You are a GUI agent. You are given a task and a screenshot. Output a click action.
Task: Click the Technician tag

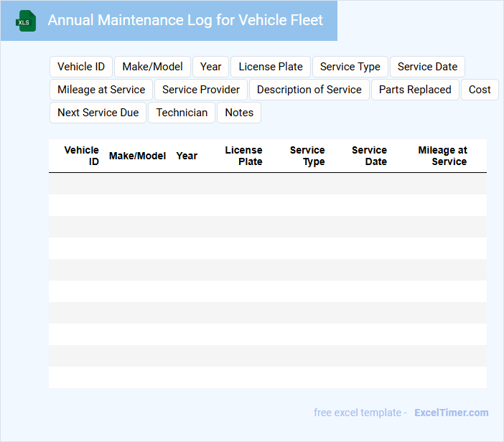pyautogui.click(x=182, y=113)
